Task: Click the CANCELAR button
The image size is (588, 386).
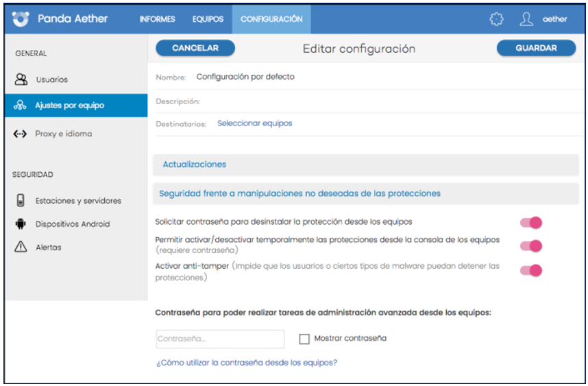Action: click(195, 48)
